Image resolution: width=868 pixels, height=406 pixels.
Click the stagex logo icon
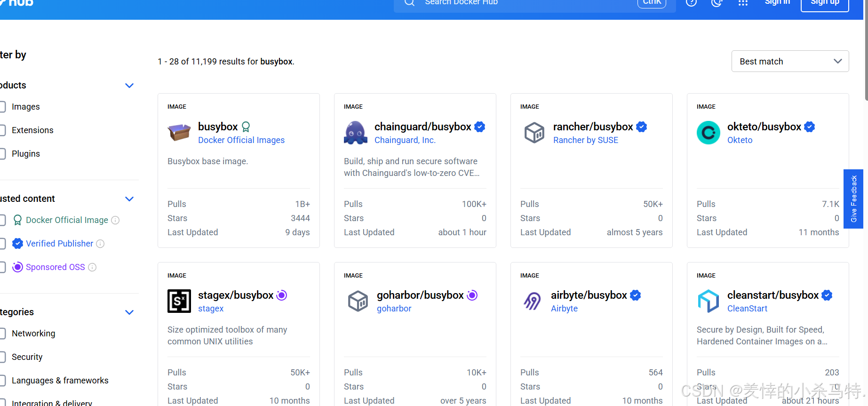coord(179,301)
